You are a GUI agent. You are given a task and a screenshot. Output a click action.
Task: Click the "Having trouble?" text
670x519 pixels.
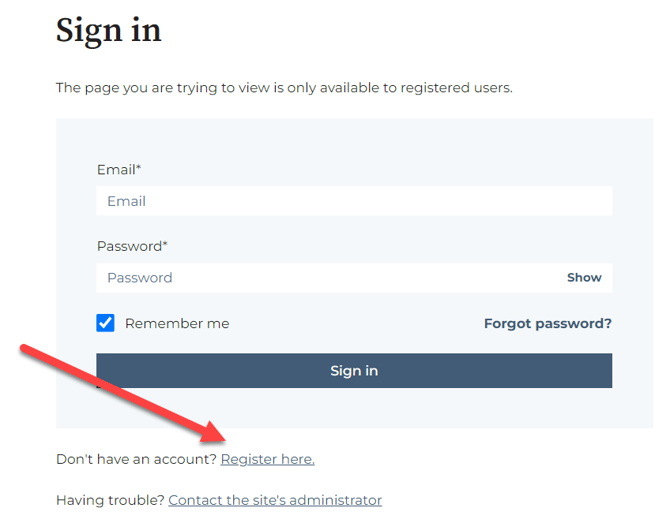(x=110, y=500)
